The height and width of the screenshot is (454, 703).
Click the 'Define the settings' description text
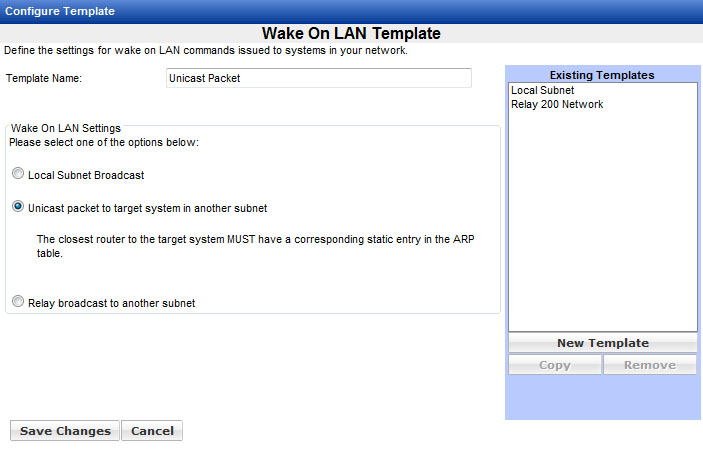pos(206,50)
